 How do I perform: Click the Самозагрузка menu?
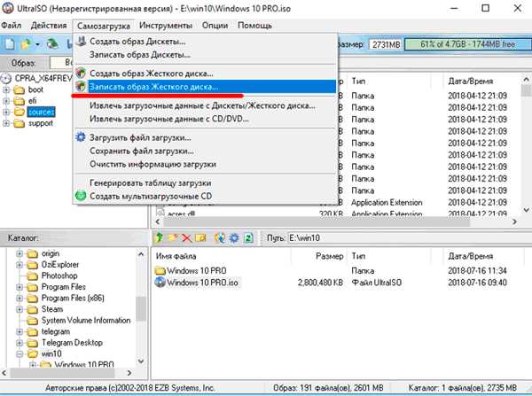[104, 26]
